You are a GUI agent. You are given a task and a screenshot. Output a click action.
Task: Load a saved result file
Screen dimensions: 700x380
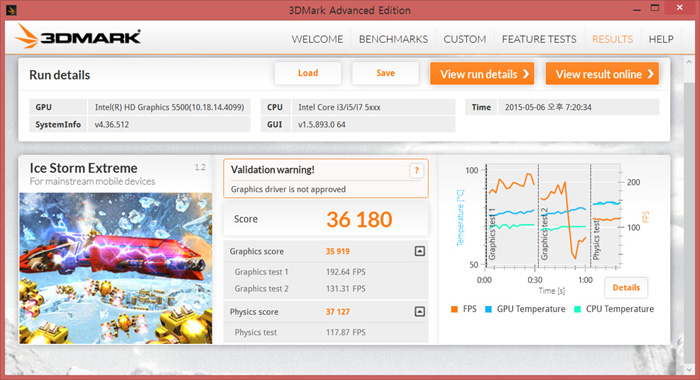[308, 73]
